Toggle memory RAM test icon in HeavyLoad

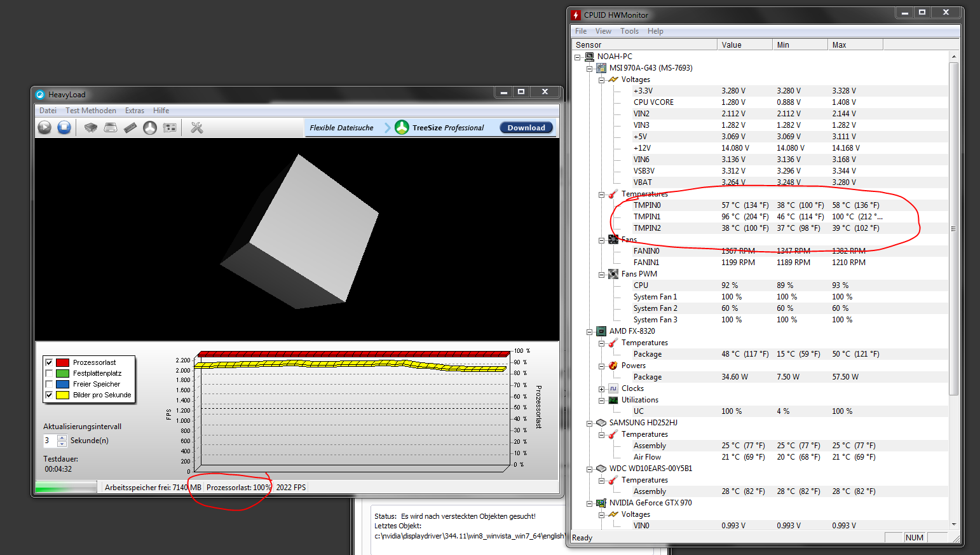(x=130, y=128)
